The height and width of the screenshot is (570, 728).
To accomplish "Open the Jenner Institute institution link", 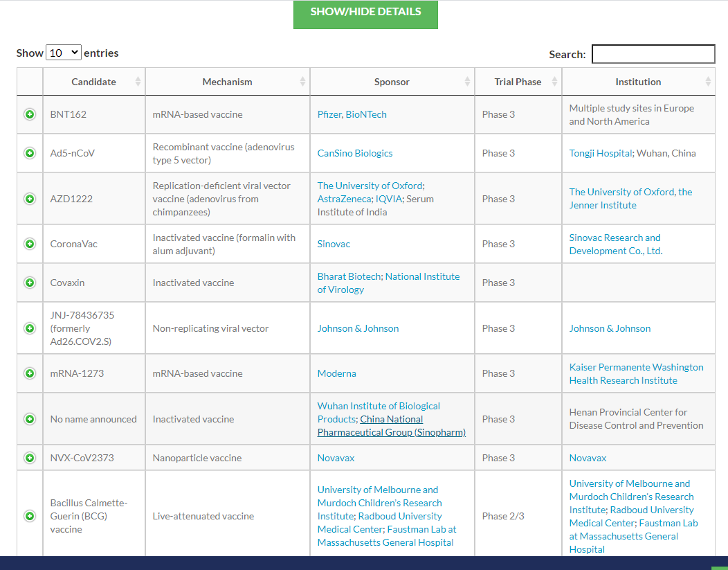I will coord(630,198).
